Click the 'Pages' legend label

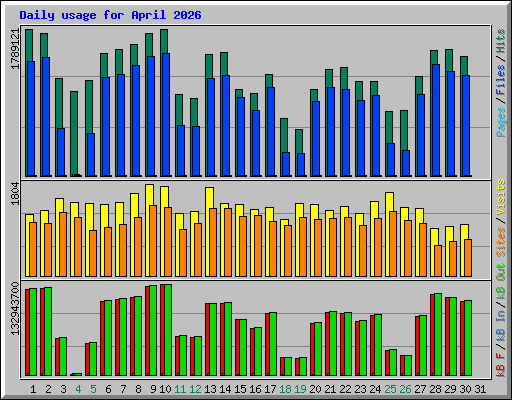tap(501, 122)
